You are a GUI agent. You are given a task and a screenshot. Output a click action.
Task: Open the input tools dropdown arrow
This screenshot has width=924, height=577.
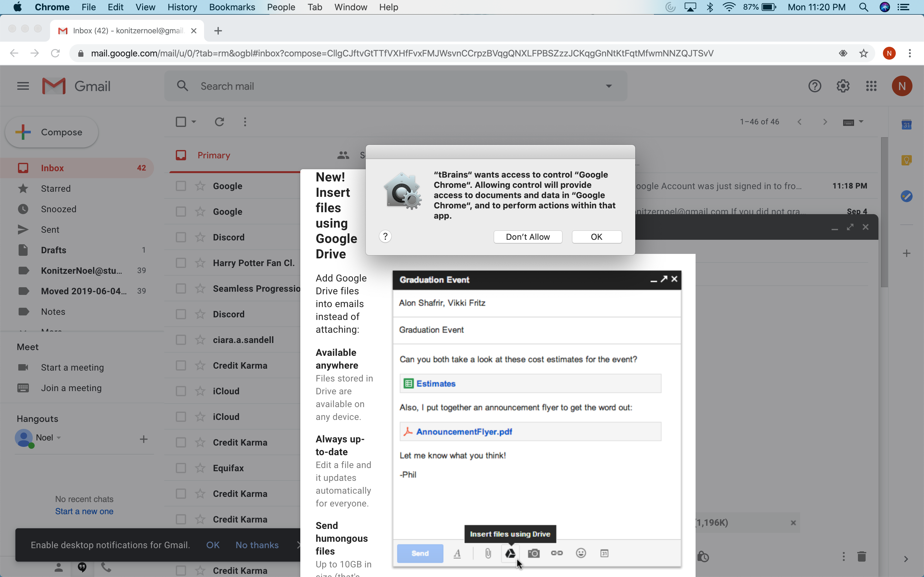tap(861, 122)
